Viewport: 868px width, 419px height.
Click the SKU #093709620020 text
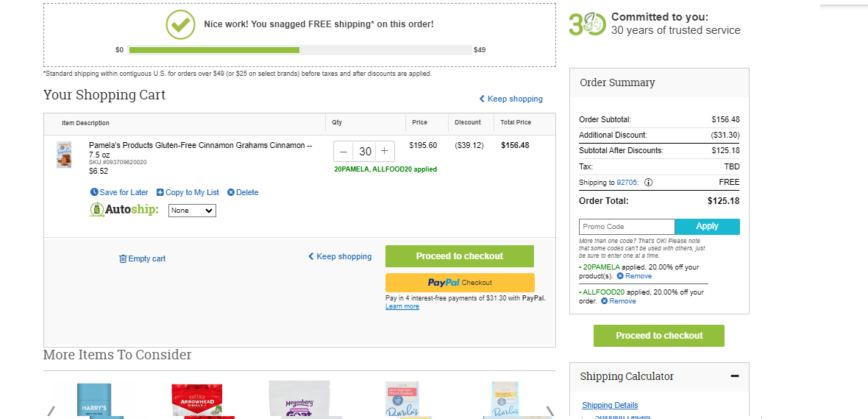[x=118, y=163]
